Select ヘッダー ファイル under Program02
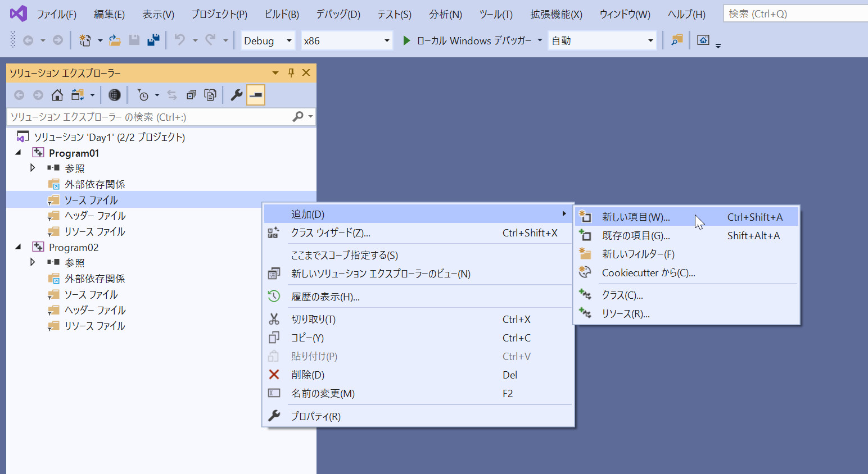The image size is (868, 474). tap(94, 311)
